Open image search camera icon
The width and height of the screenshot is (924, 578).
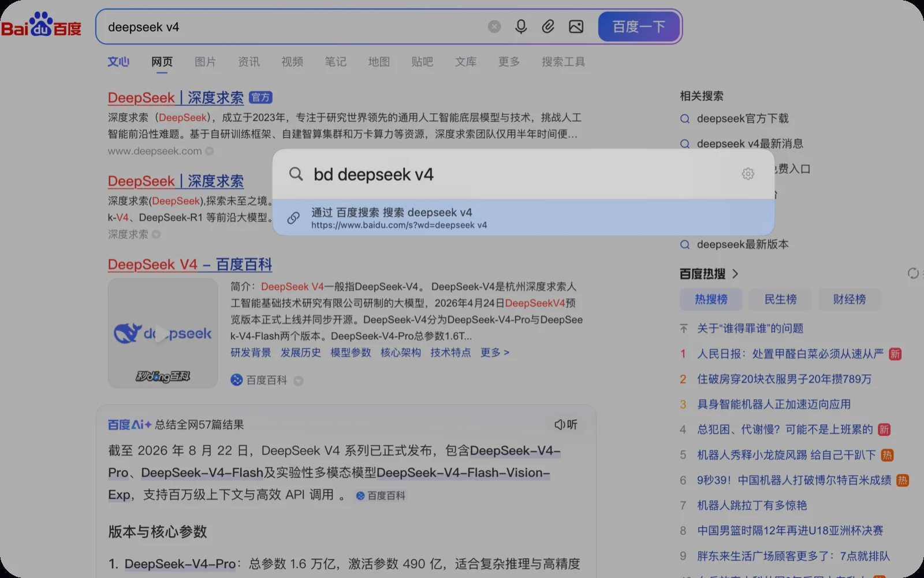click(x=576, y=27)
